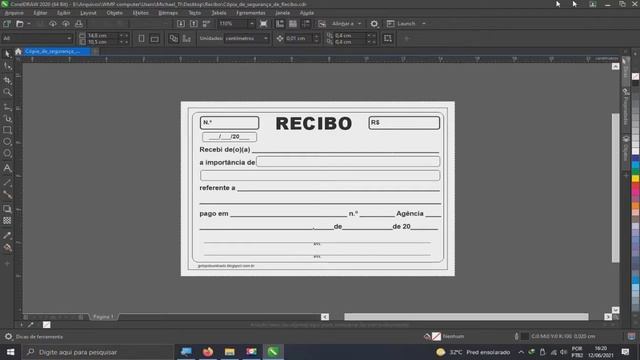
Task: Pick the red swatch in the palette
Action: tap(636, 186)
